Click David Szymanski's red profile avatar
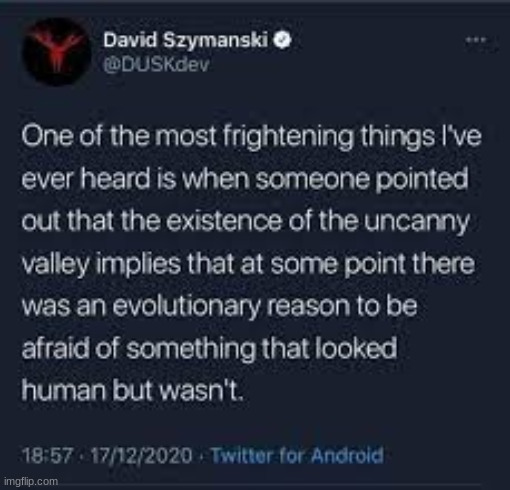Screen dimensions: 510x490 (57, 52)
